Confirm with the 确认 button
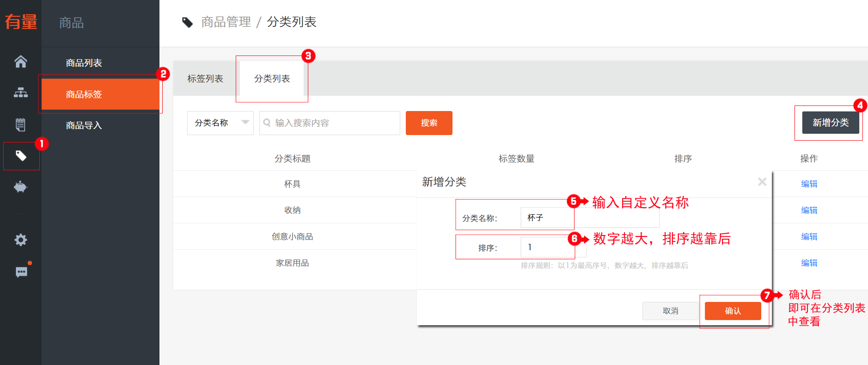The height and width of the screenshot is (365, 868). [733, 311]
